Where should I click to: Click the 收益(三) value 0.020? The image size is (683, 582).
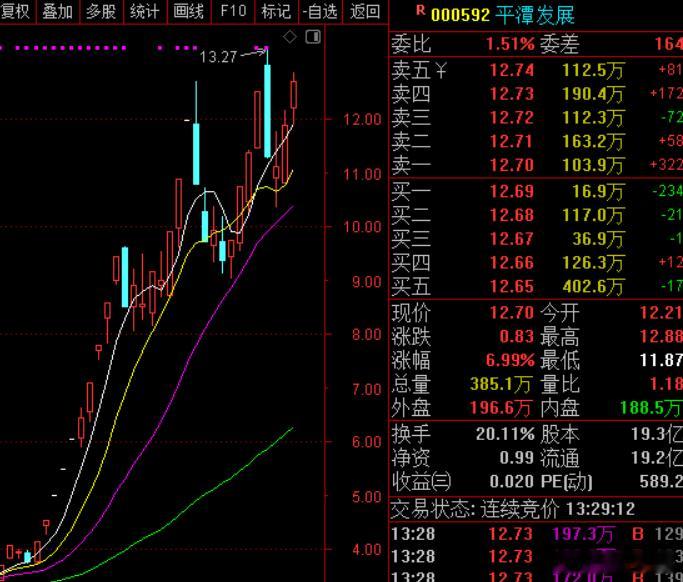point(512,481)
